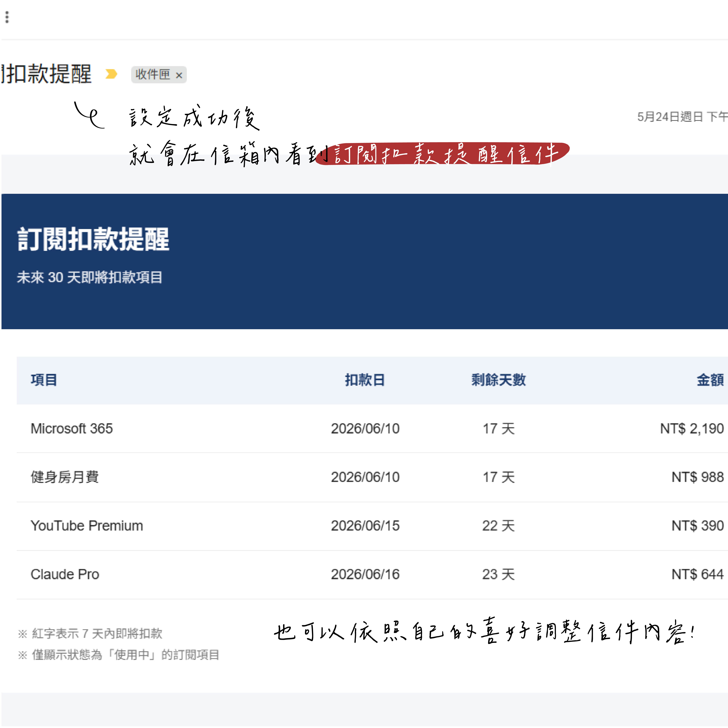Click 17 天 in the Microsoft 365 row
The height and width of the screenshot is (728, 728).
tap(499, 429)
